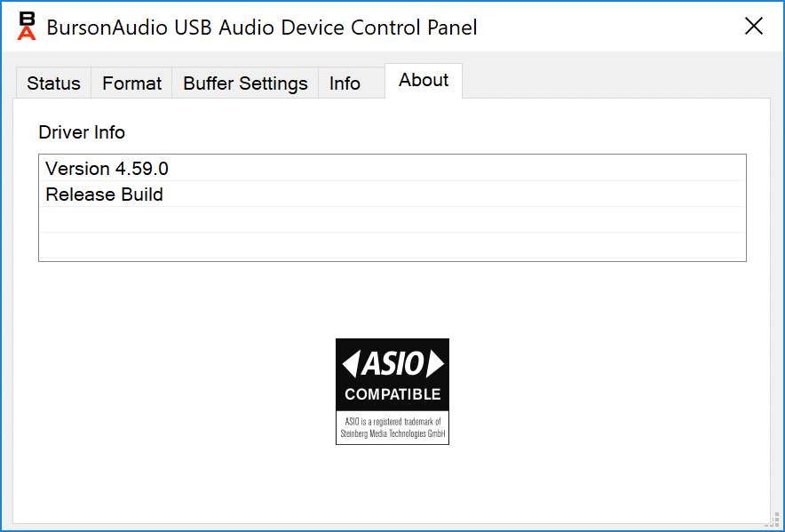
Task: Click the left arrow of the ASIO logo
Action: tap(350, 363)
